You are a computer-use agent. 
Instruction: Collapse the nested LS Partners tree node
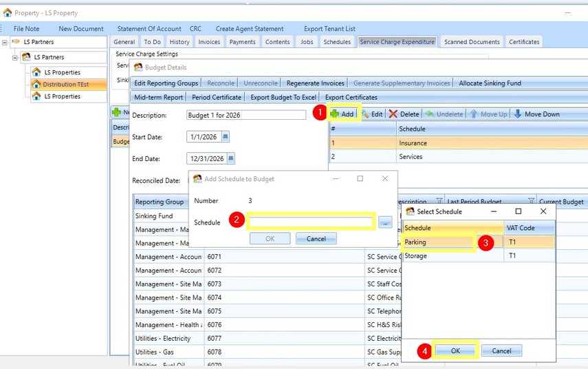[15, 58]
